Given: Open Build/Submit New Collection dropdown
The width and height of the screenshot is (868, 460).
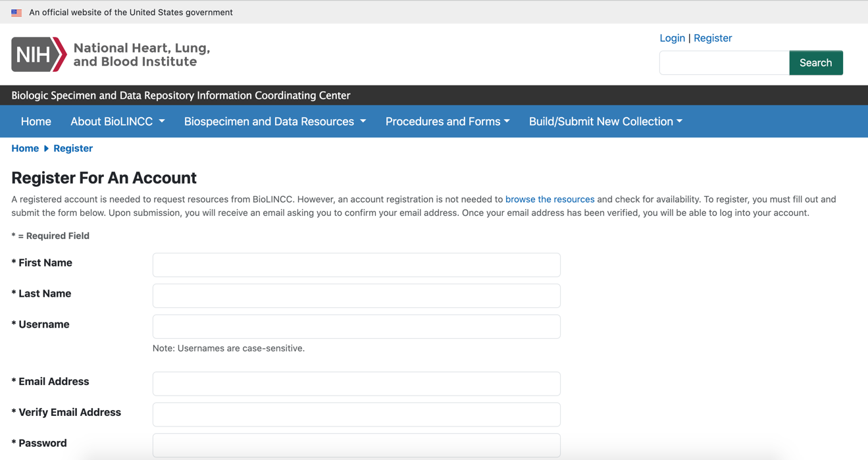Looking at the screenshot, I should 605,122.
